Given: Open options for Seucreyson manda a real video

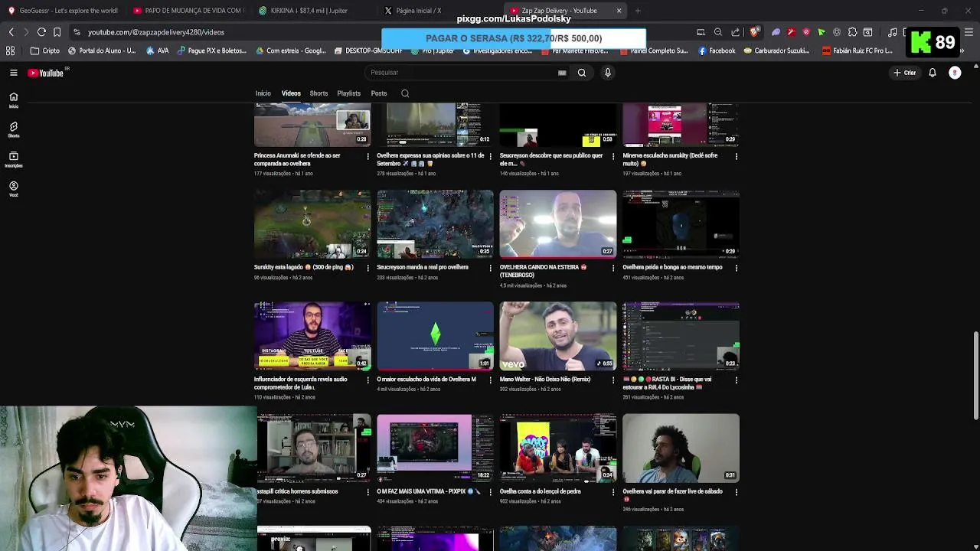Looking at the screenshot, I should (x=491, y=268).
